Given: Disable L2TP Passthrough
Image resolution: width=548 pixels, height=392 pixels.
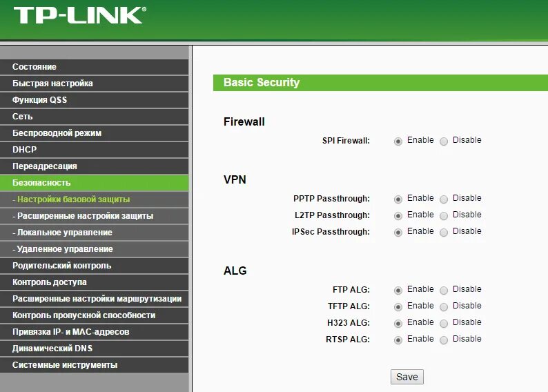Looking at the screenshot, I should coord(444,216).
